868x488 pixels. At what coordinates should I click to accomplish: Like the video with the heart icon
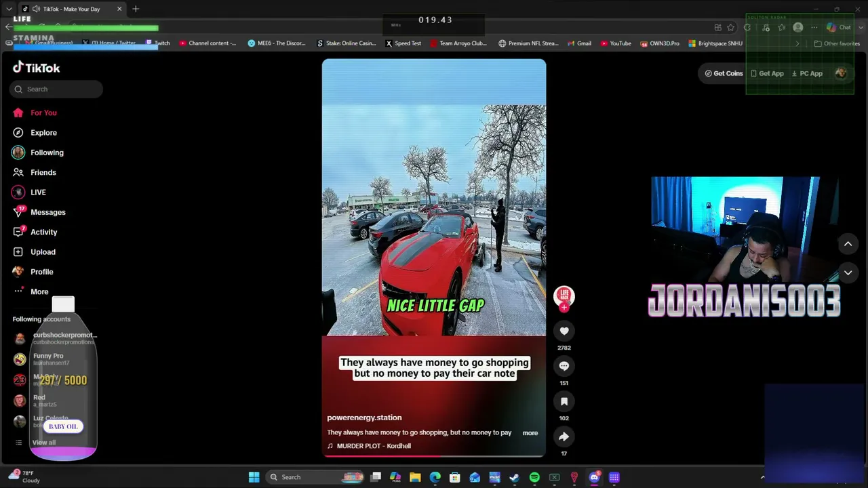pos(564,331)
